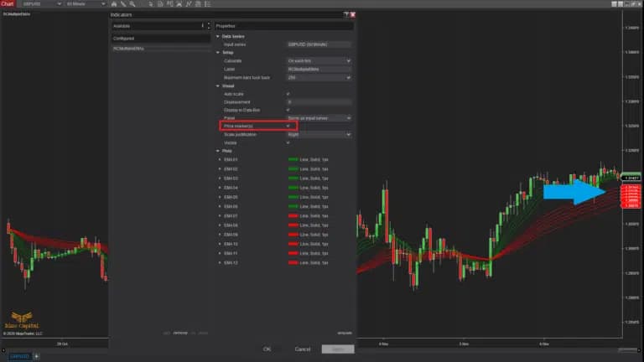644x362 pixels.
Task: Click the help question mark icon in Indicators dialog
Action: [x=345, y=14]
